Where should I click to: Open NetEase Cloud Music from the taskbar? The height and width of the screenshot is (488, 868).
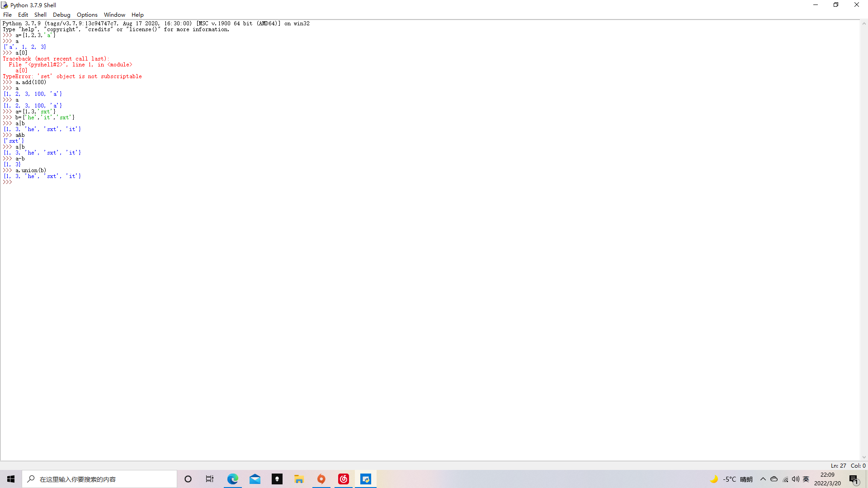coord(344,479)
